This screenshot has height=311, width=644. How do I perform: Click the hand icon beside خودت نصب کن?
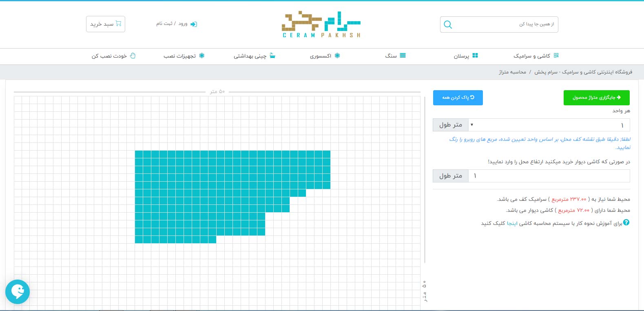coord(133,56)
